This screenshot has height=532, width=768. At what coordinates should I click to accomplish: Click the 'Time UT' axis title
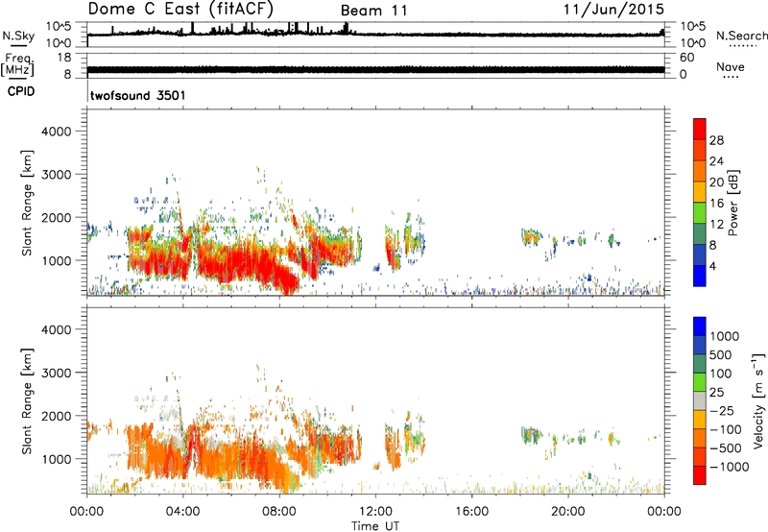pyautogui.click(x=375, y=526)
